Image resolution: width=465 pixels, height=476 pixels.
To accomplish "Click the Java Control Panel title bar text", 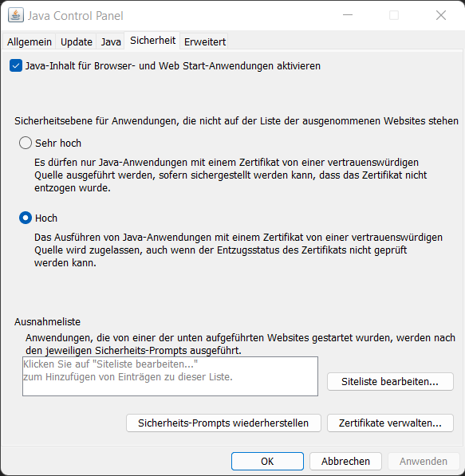I will pyautogui.click(x=75, y=16).
